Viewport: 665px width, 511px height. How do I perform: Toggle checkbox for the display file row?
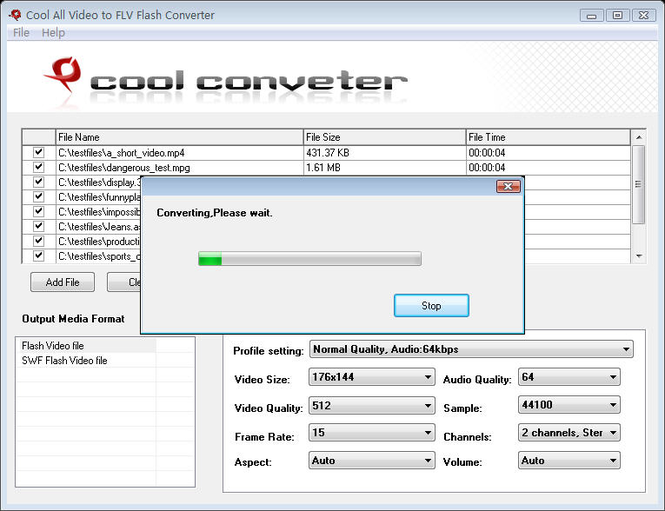click(39, 182)
